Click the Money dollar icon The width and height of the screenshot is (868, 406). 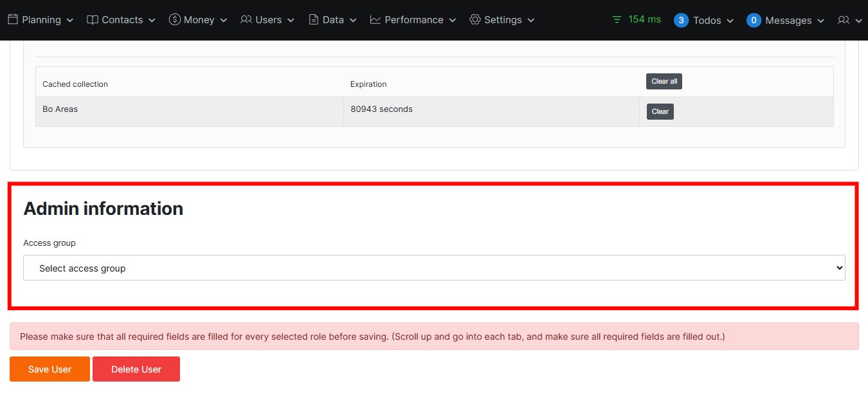175,20
